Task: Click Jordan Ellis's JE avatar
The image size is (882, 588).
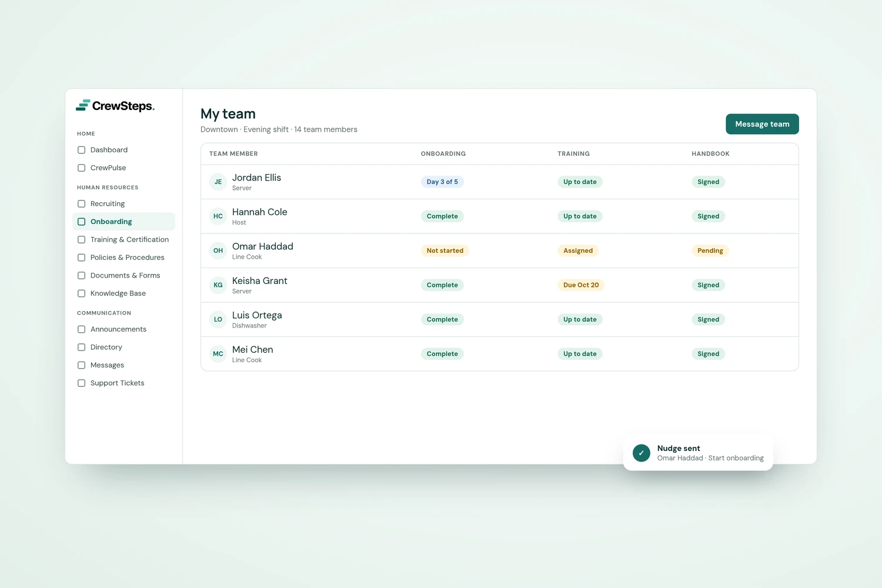Action: [x=218, y=182]
